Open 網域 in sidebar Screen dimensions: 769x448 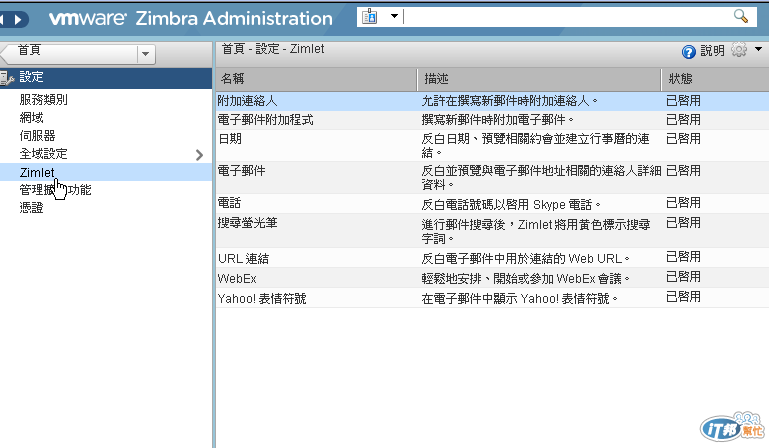[31, 118]
